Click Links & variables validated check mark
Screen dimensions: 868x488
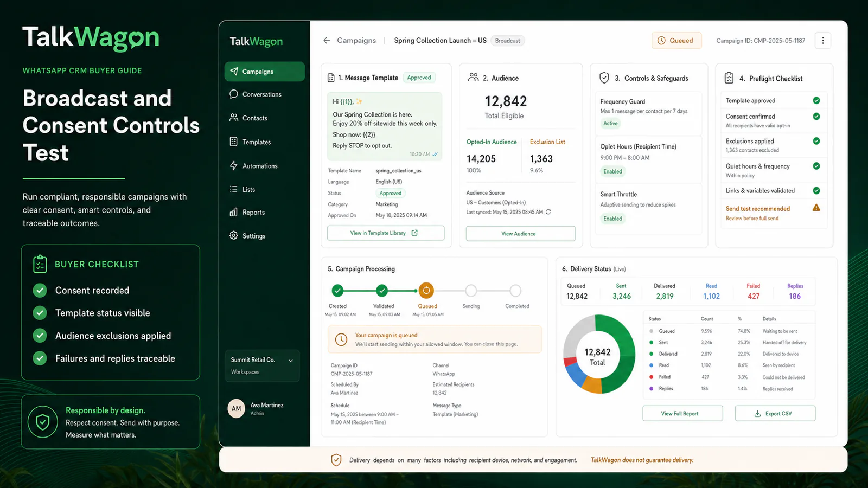(x=816, y=191)
